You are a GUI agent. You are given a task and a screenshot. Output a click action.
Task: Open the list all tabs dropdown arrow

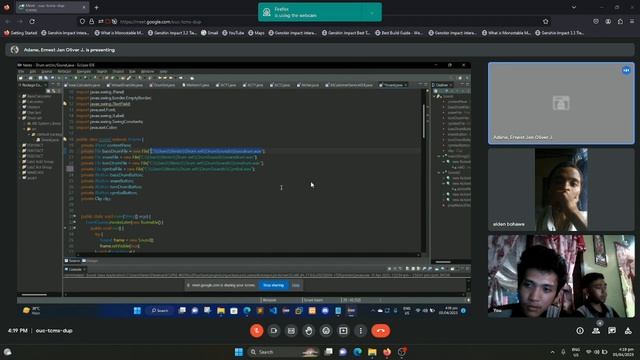(574, 7)
